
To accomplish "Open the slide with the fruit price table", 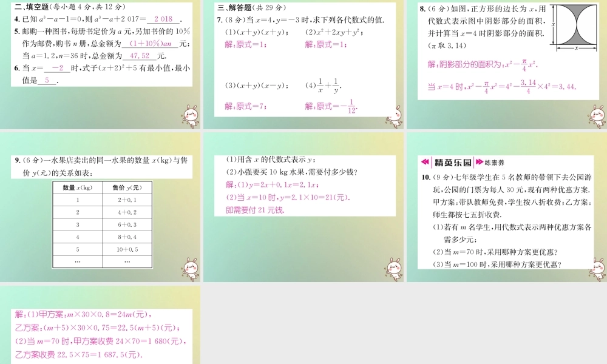I will 100,207.
